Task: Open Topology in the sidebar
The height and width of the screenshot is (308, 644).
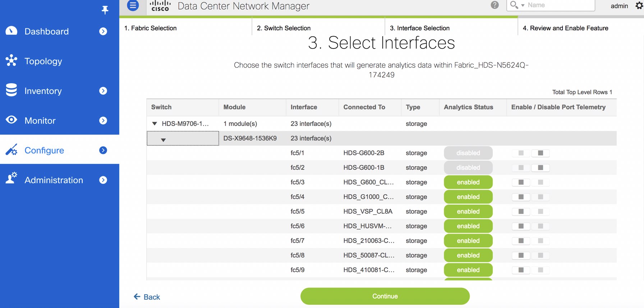Action: click(x=43, y=61)
